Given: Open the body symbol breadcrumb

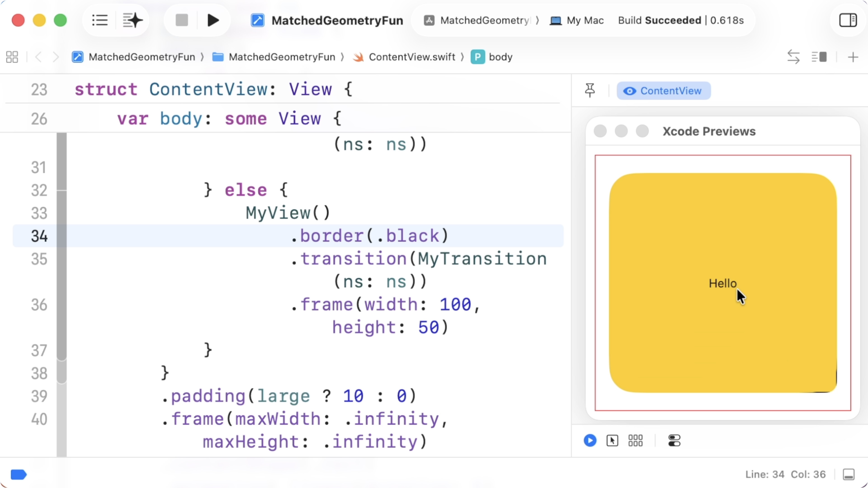Looking at the screenshot, I should [500, 57].
